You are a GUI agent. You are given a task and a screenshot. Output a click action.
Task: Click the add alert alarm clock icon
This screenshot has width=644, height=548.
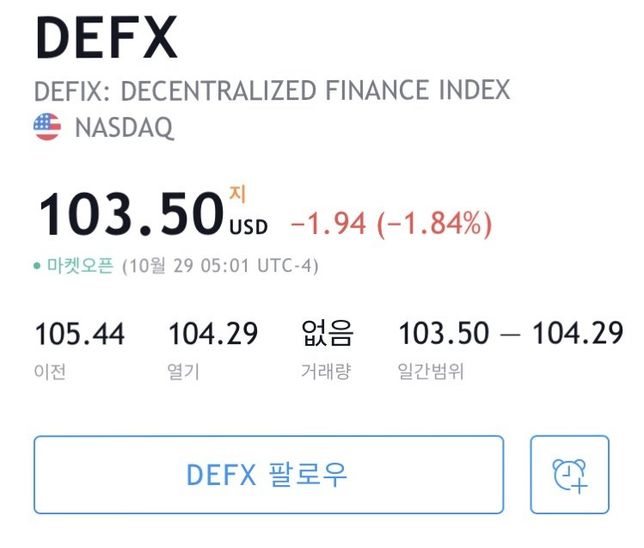(x=569, y=474)
